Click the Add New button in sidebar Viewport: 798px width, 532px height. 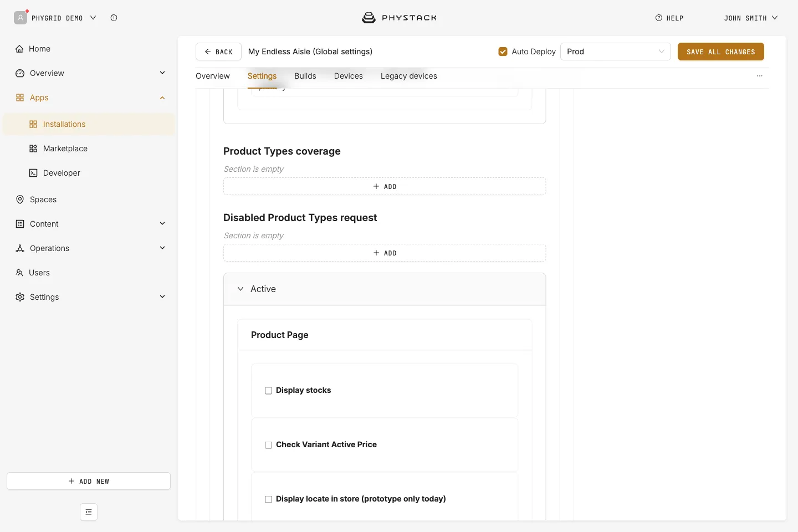click(89, 481)
